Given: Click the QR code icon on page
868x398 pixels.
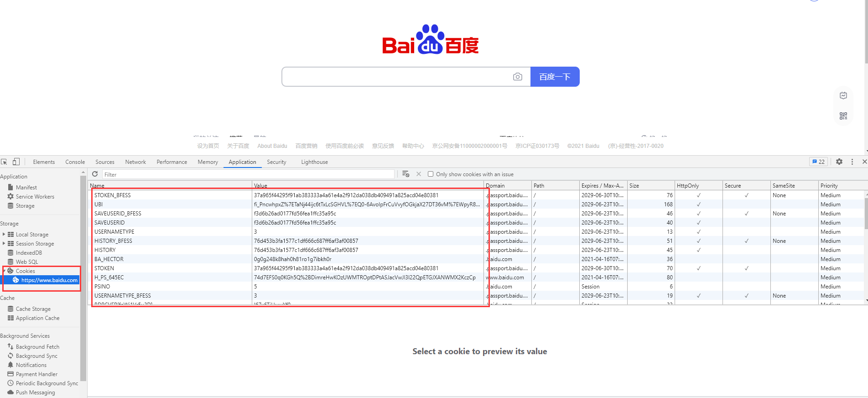Looking at the screenshot, I should coord(843,116).
